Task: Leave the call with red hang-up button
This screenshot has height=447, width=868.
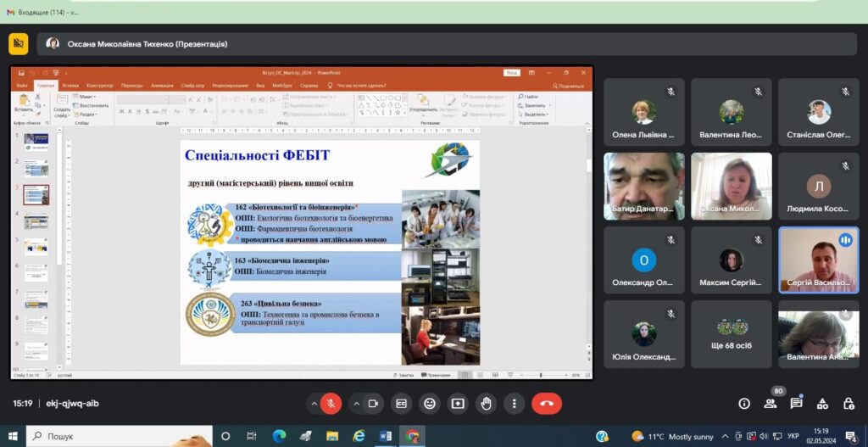Action: click(547, 404)
